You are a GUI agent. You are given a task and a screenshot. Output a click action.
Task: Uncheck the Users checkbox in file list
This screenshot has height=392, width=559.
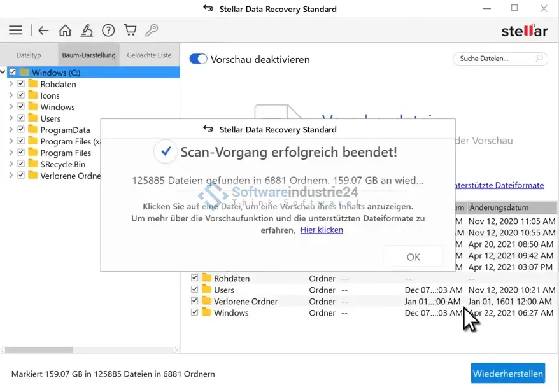pyautogui.click(x=195, y=290)
